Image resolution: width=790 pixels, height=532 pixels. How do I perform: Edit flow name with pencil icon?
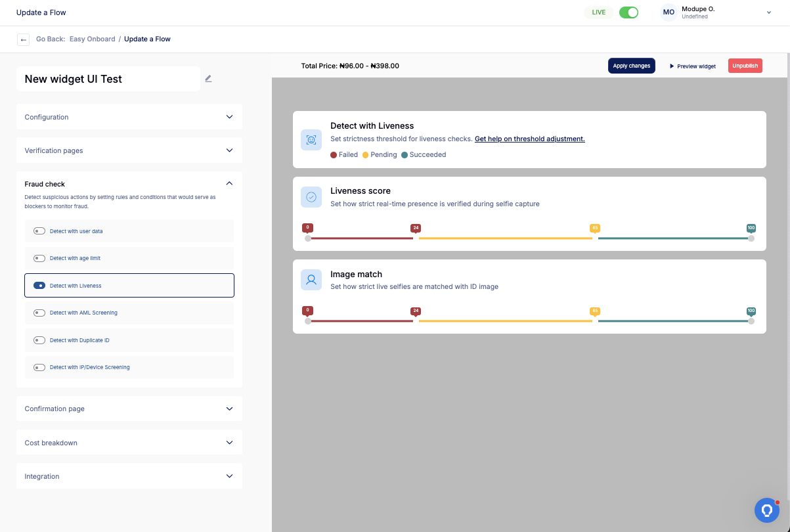coord(208,79)
